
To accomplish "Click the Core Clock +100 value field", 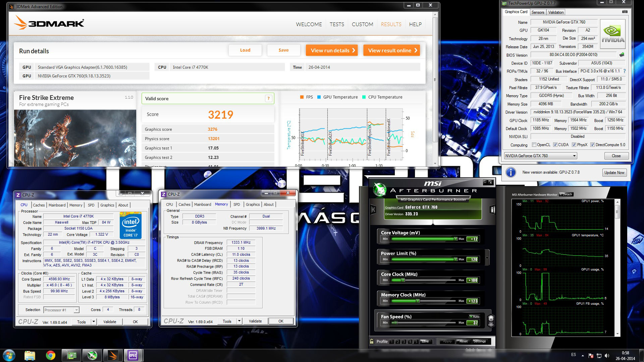I will point(473,280).
